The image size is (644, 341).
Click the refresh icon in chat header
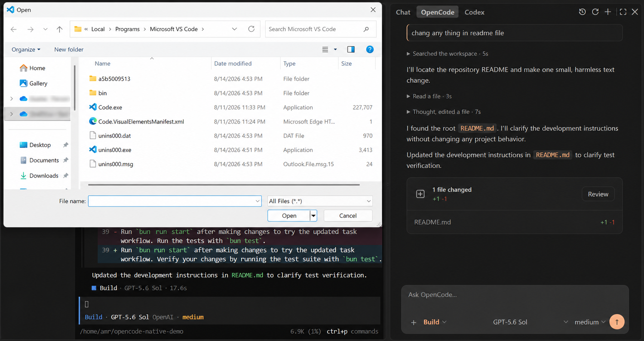tap(595, 12)
